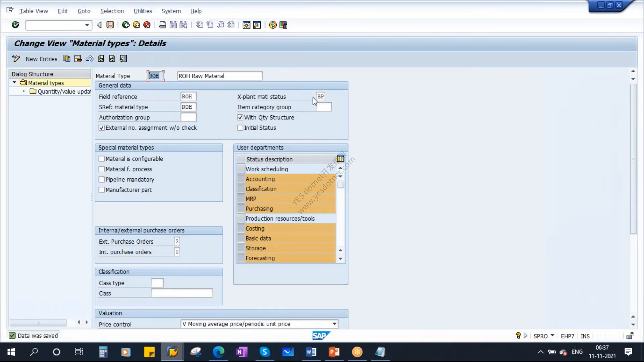Click the Help question mark icon

point(273,25)
